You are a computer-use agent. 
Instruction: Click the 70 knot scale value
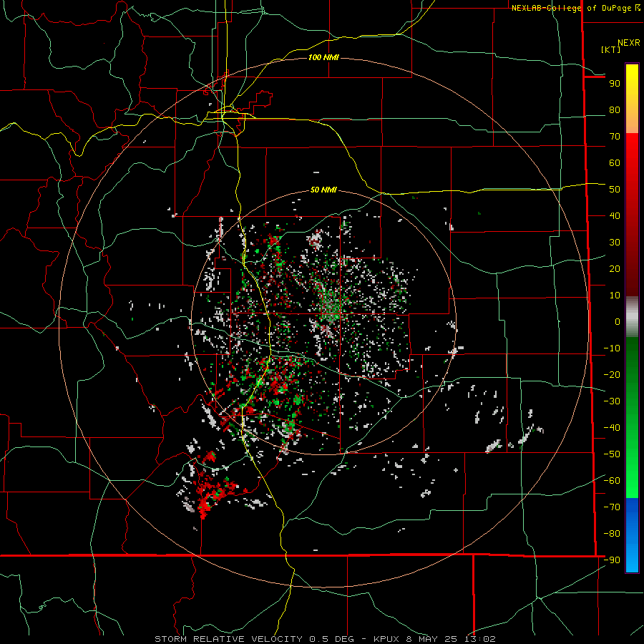tap(615, 137)
